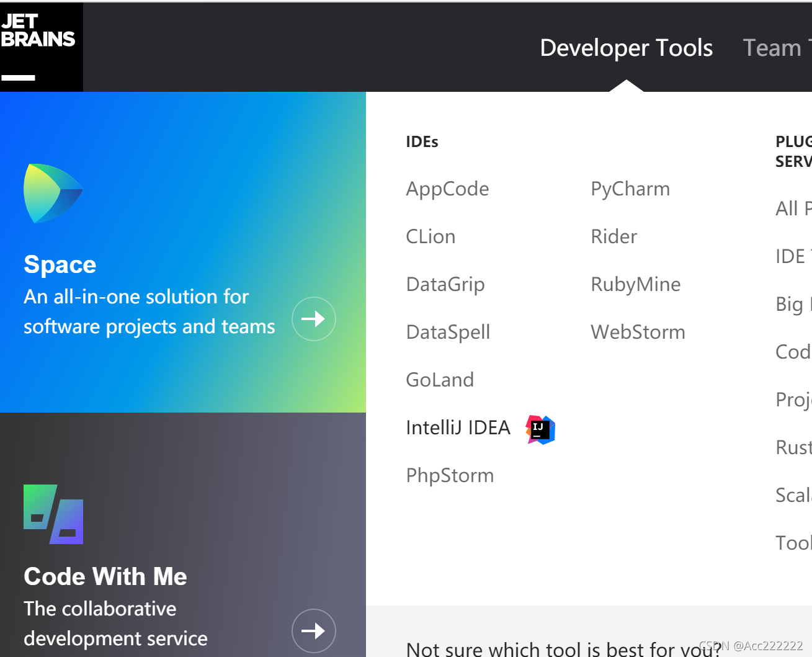Viewport: 812px width, 657px height.
Task: Click the arrow button in Code With Me card
Action: click(314, 631)
